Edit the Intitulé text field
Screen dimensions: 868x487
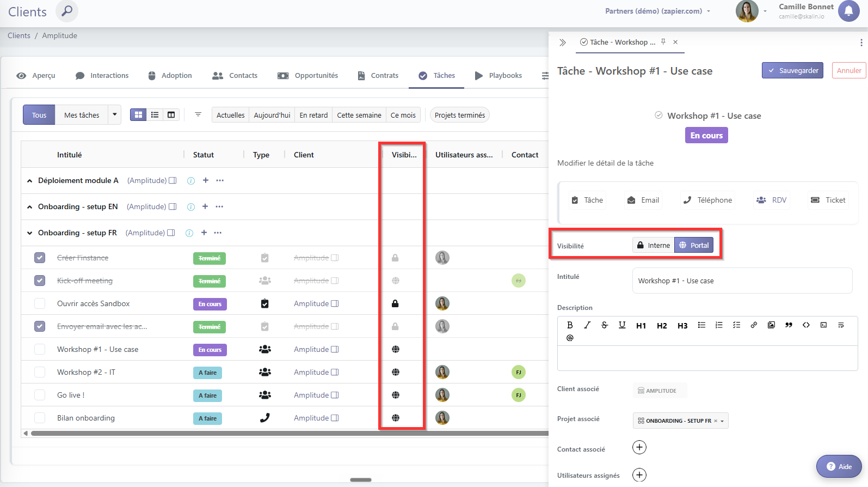[742, 281]
